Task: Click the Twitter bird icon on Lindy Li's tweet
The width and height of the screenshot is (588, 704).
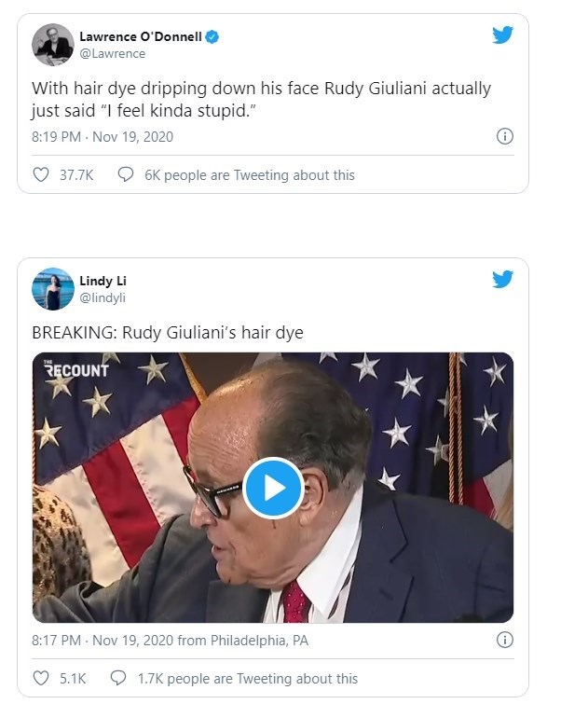Action: 502,279
